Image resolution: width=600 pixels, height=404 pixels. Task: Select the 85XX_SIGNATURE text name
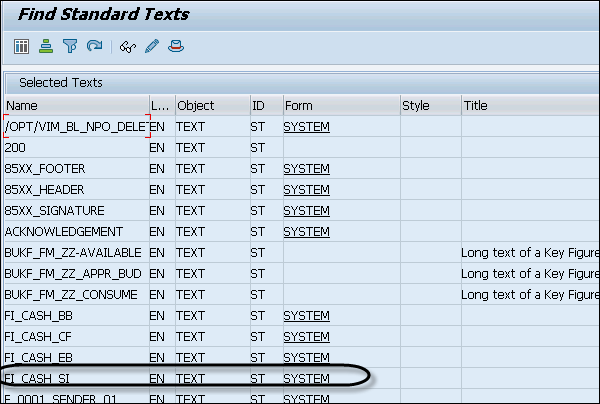pos(54,211)
